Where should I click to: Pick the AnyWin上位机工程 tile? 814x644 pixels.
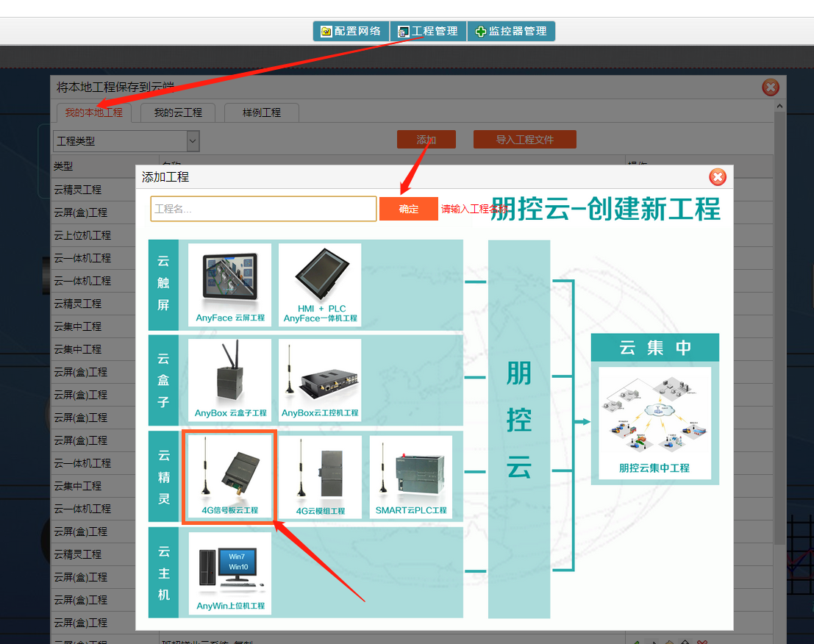230,573
